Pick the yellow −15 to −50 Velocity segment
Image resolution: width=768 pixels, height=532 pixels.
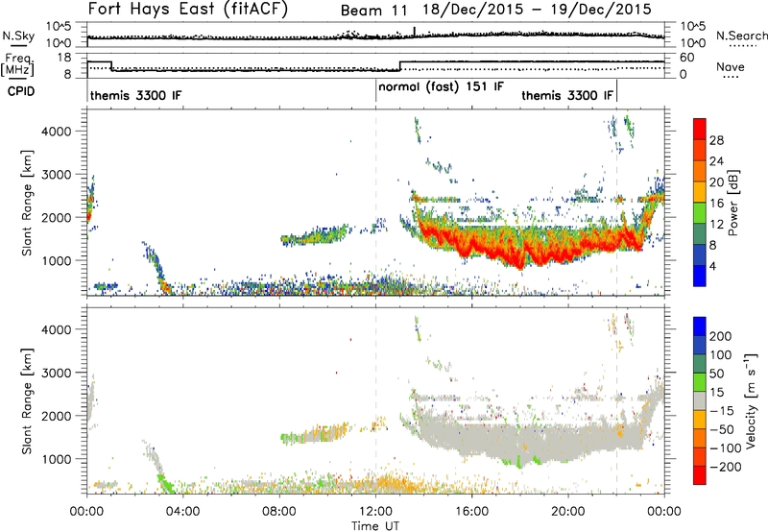tap(700, 420)
